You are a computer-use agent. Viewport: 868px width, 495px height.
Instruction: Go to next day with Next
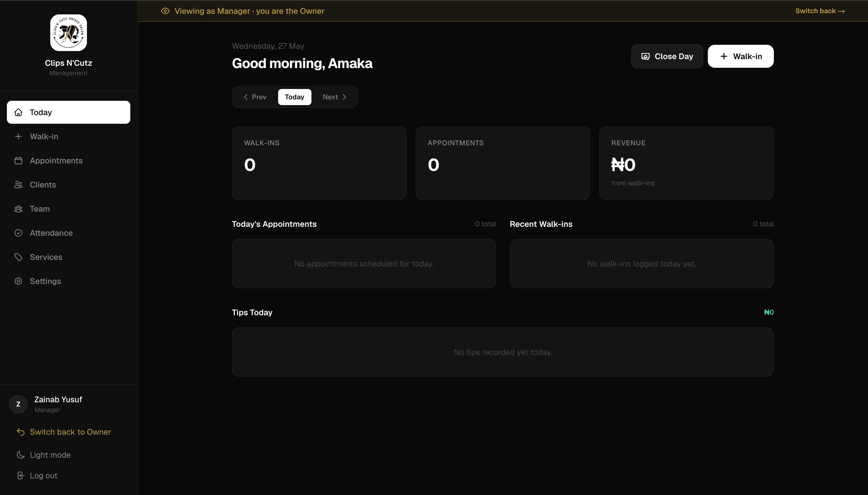click(335, 97)
